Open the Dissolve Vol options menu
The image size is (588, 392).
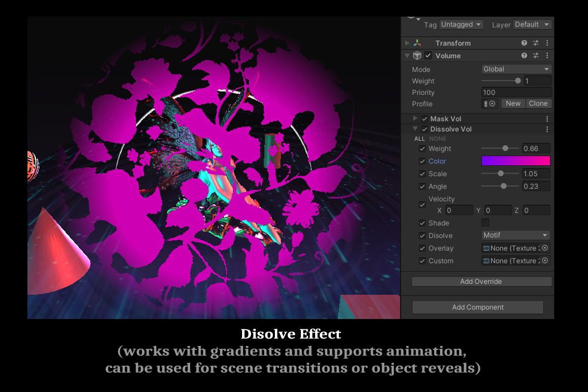(x=547, y=129)
